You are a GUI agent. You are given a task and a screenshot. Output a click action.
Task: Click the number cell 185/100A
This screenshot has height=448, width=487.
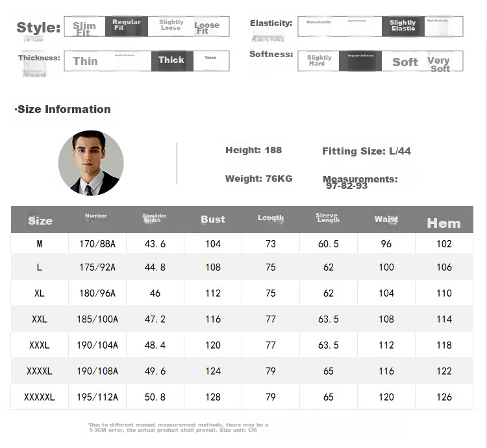pos(97,319)
